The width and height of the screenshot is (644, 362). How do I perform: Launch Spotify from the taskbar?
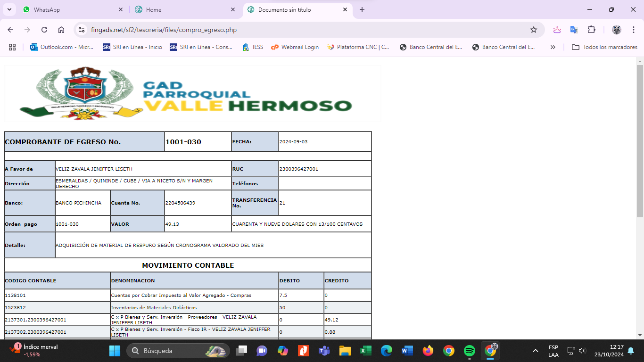tap(469, 351)
